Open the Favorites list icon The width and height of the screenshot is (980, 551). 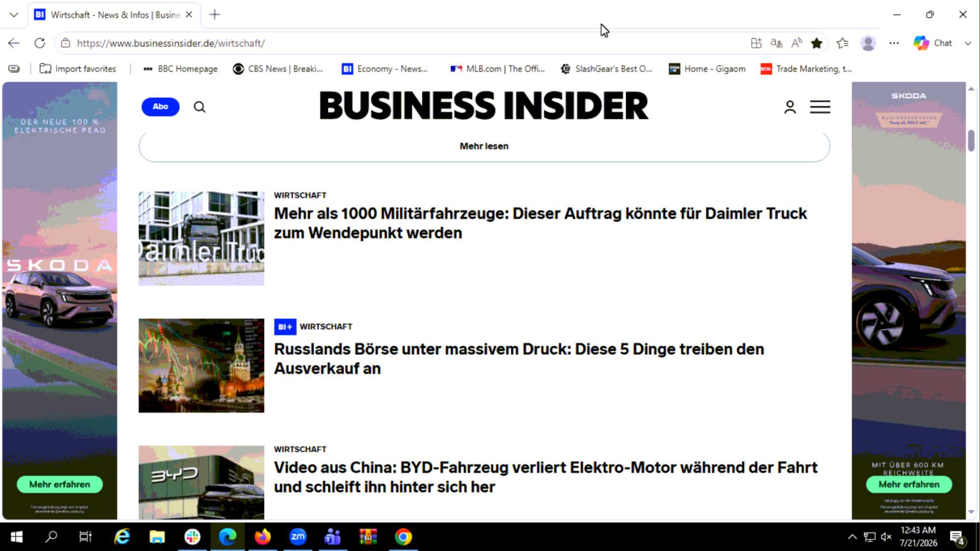[x=842, y=43]
